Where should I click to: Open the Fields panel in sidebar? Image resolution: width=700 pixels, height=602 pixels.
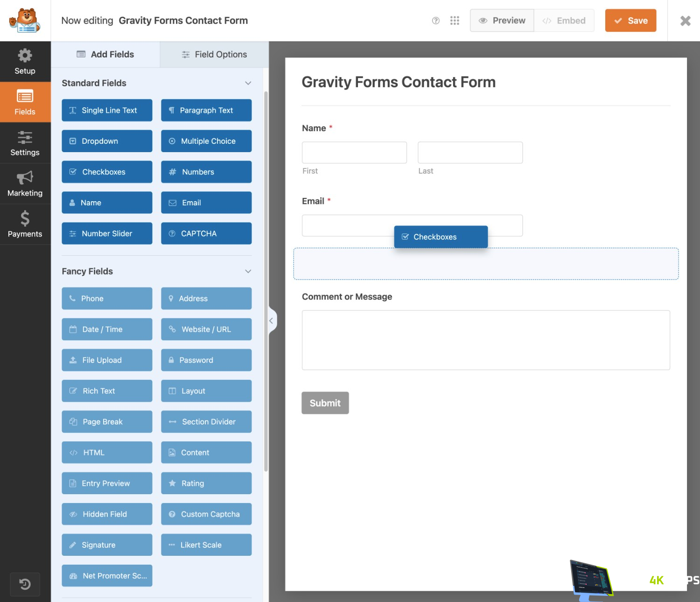[x=25, y=102]
